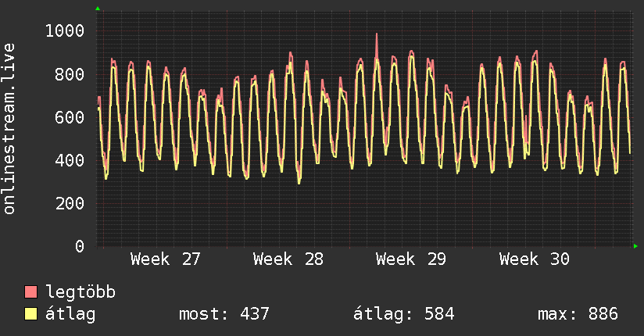
Task: Click the legtöbb legend label
Action: click(x=80, y=292)
